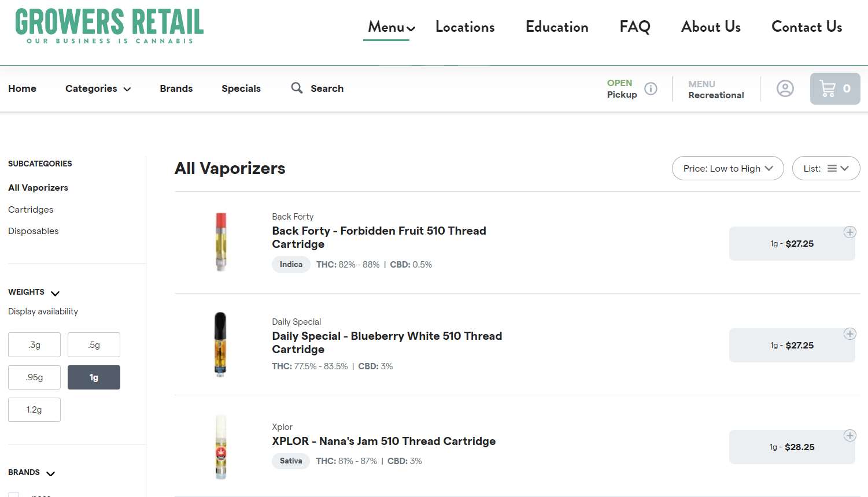The width and height of the screenshot is (868, 497).
Task: Click the pickup info icon
Action: coord(651,88)
